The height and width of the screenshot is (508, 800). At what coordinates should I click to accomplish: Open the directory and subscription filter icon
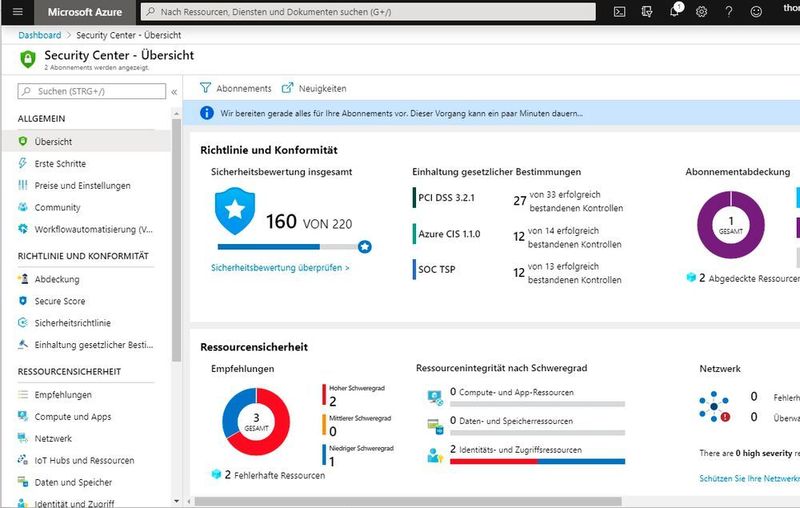(x=647, y=12)
